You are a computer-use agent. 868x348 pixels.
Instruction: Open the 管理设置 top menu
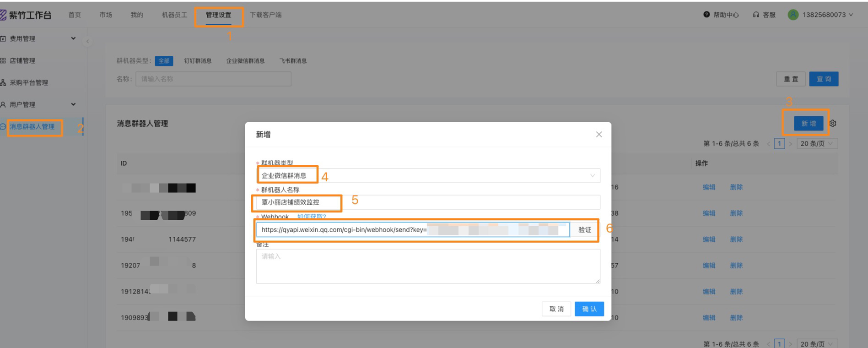(218, 15)
